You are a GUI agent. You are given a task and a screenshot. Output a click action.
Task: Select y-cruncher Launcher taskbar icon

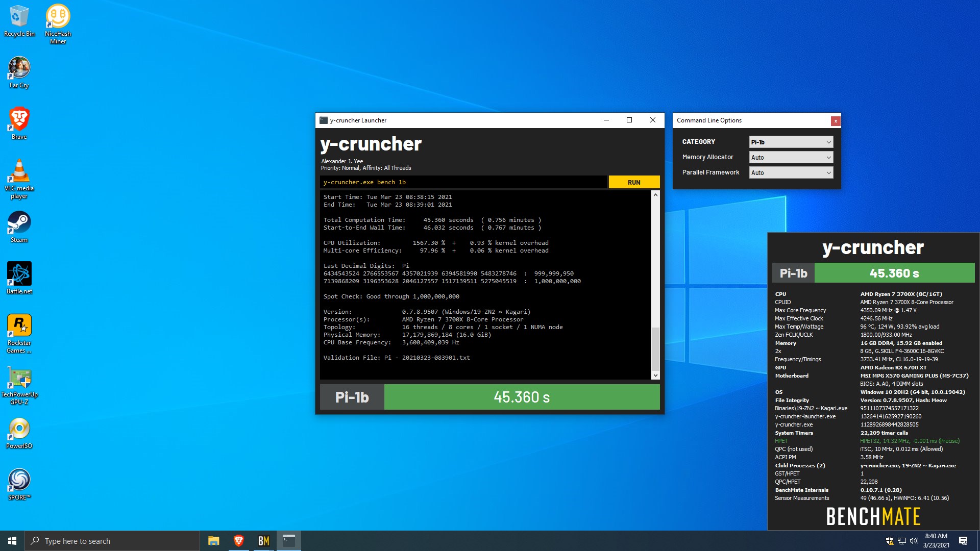289,541
